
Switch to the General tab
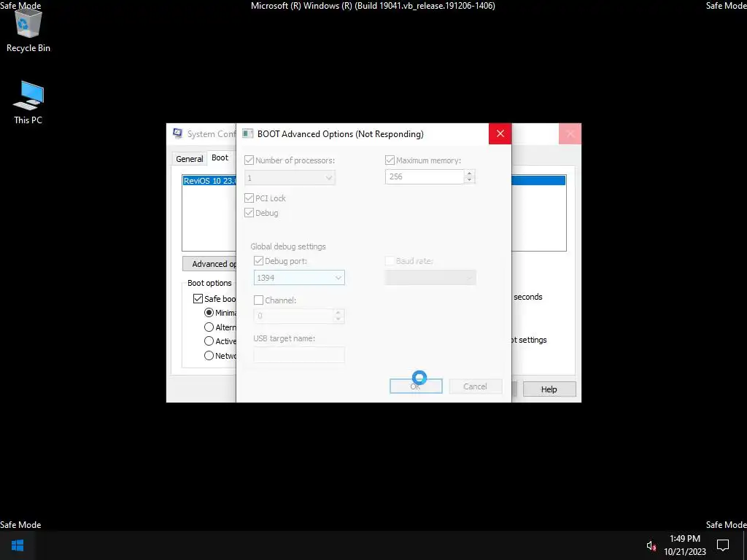[189, 158]
